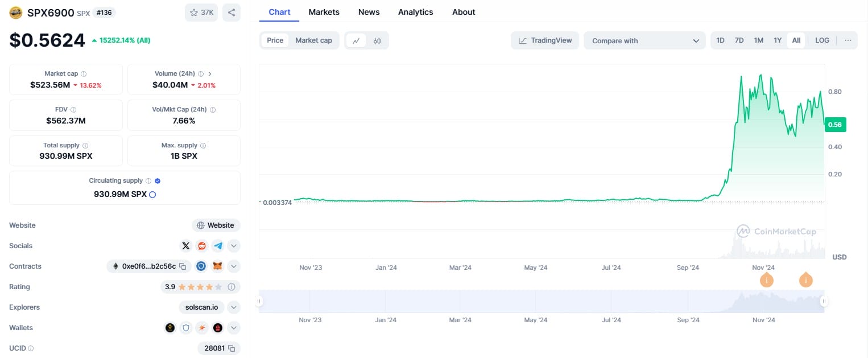Set chart range to 1M

(x=759, y=40)
